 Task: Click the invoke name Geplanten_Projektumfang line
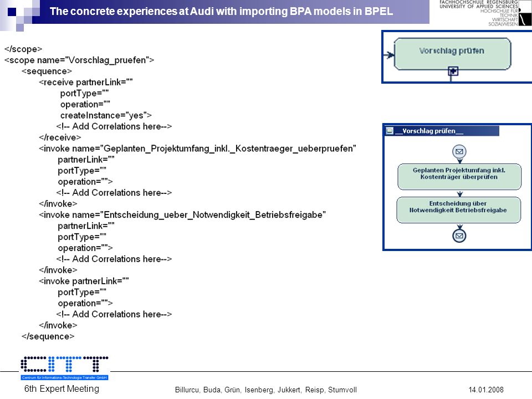197,149
